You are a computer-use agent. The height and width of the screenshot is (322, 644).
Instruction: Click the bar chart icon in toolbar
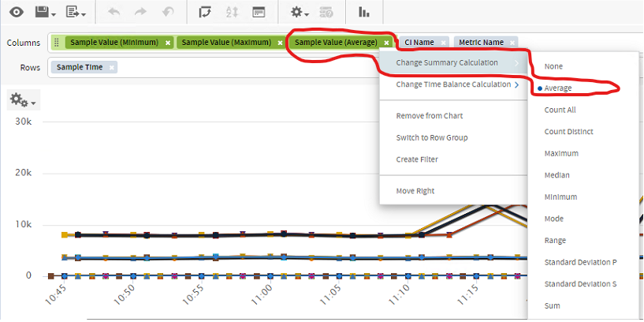click(x=364, y=12)
